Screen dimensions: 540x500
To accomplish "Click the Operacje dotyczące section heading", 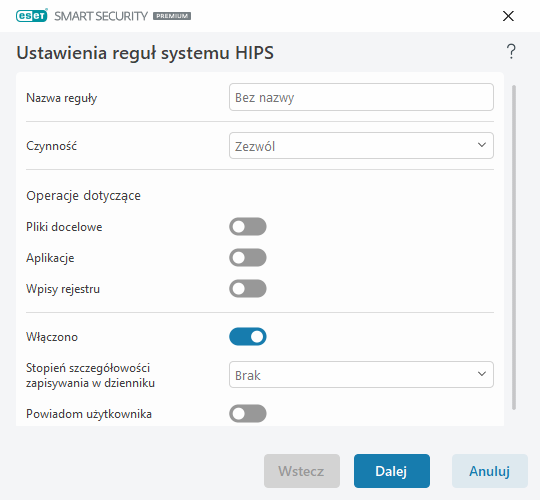I will coord(83,196).
